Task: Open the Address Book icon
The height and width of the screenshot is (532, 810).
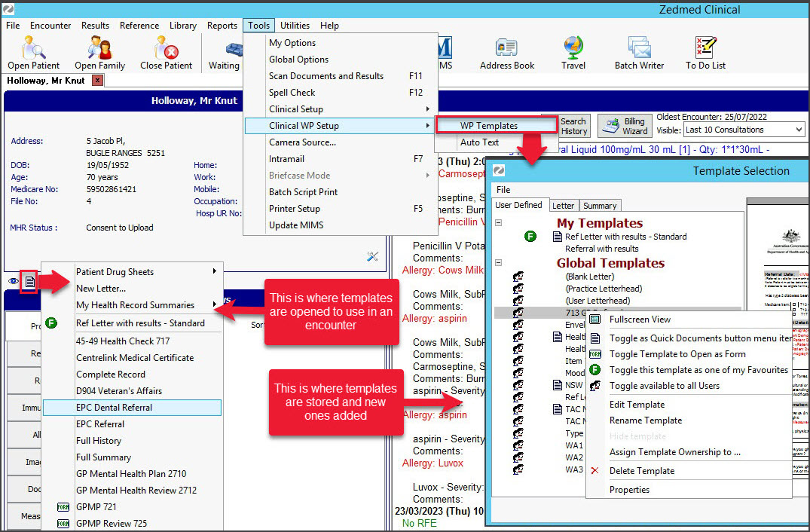Action: 506,51
